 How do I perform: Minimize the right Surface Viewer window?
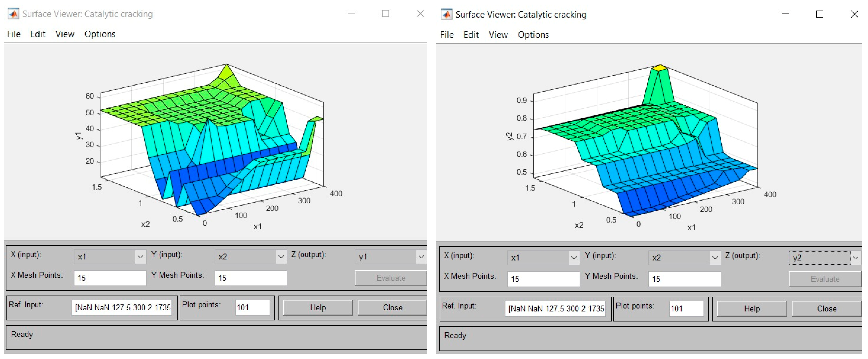coord(785,14)
